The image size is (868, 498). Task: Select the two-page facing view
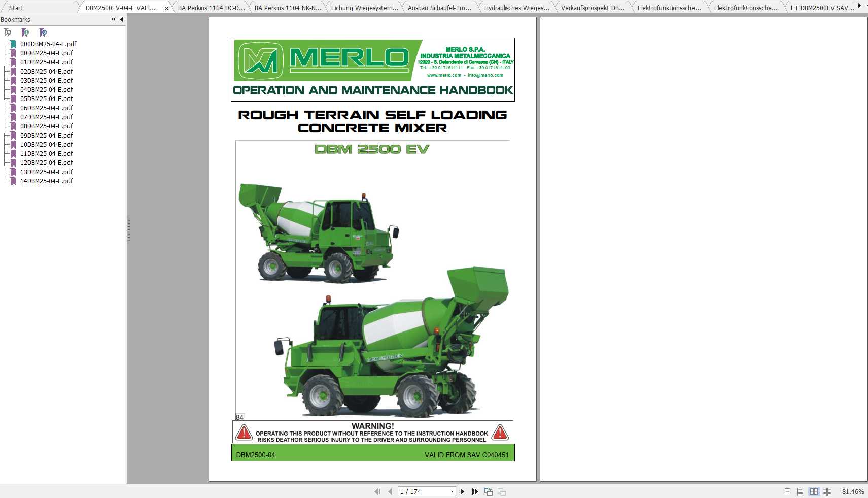pos(814,491)
